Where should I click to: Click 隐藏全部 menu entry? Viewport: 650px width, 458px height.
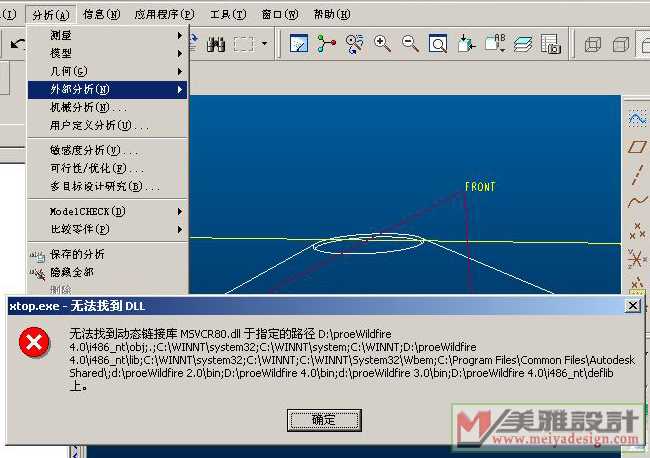point(108,272)
